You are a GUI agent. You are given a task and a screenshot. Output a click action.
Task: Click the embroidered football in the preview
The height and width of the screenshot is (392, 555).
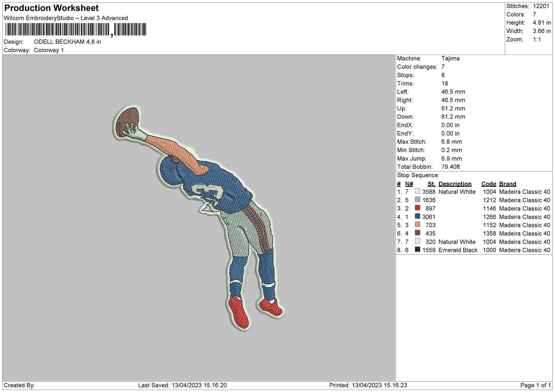pyautogui.click(x=127, y=121)
